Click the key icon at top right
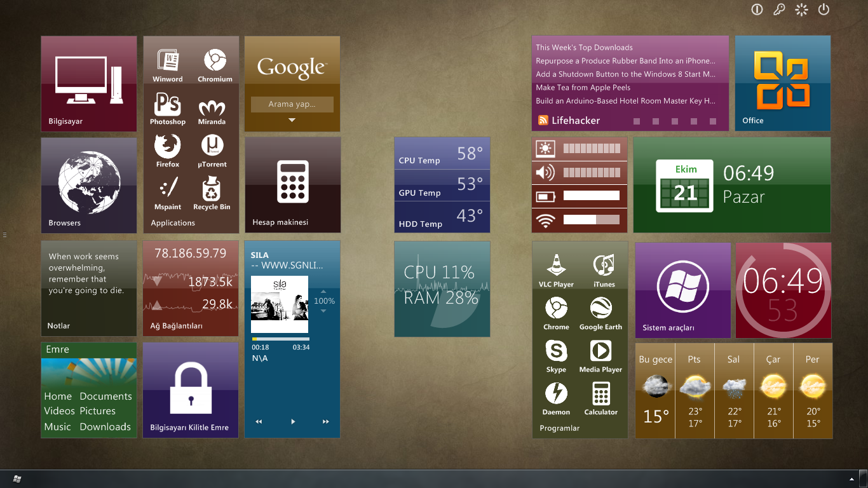Screen dimensions: 868x488 [x=779, y=10]
